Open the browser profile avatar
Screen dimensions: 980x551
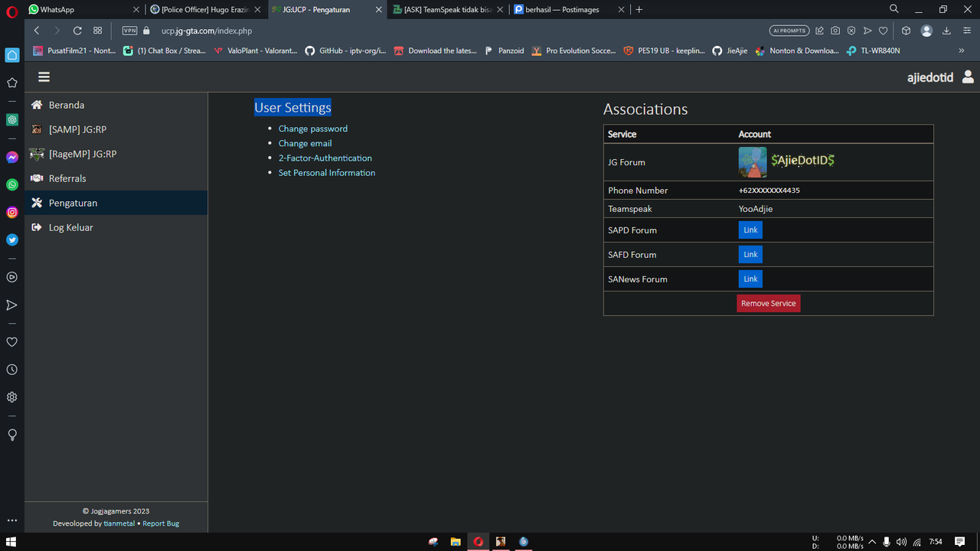click(x=926, y=31)
